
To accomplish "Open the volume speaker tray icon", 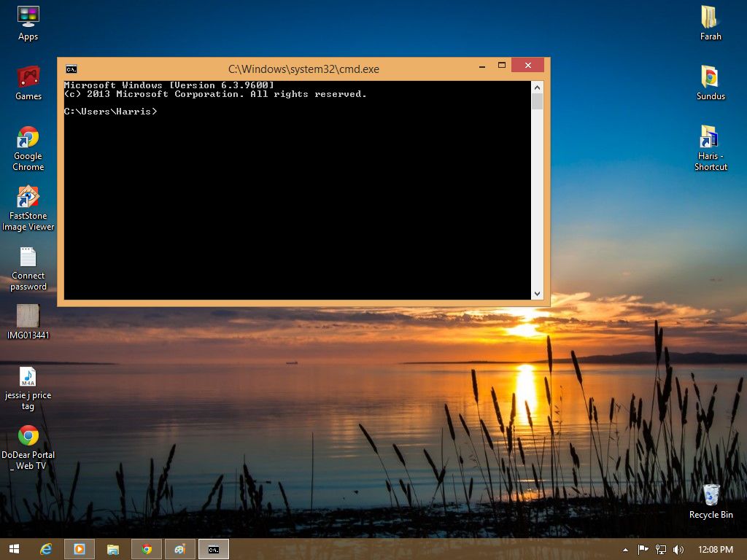I will click(678, 550).
